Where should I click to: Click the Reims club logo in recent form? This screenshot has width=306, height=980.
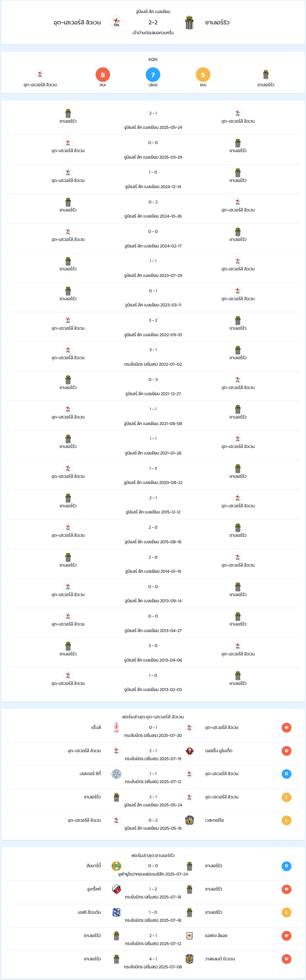point(116,727)
